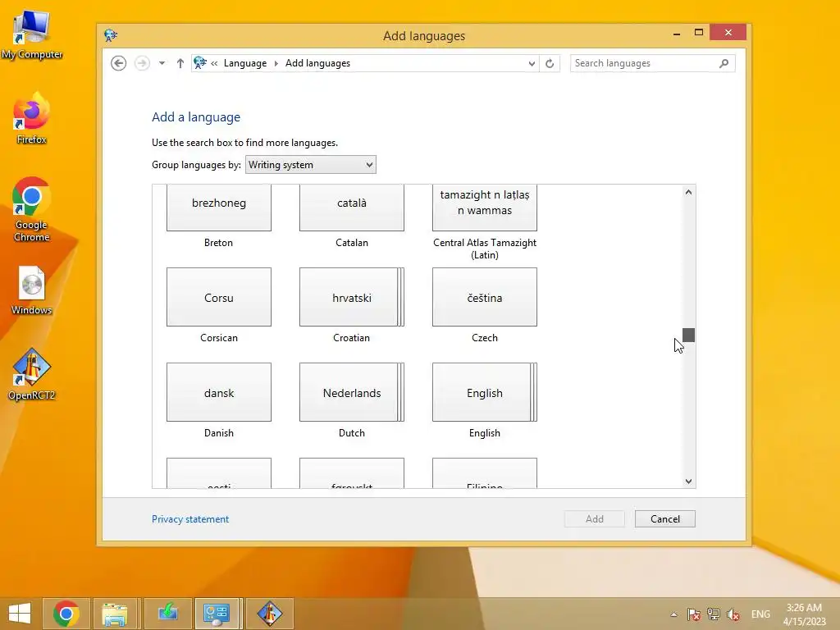Open Firefox desktop shortcut

pos(32,118)
